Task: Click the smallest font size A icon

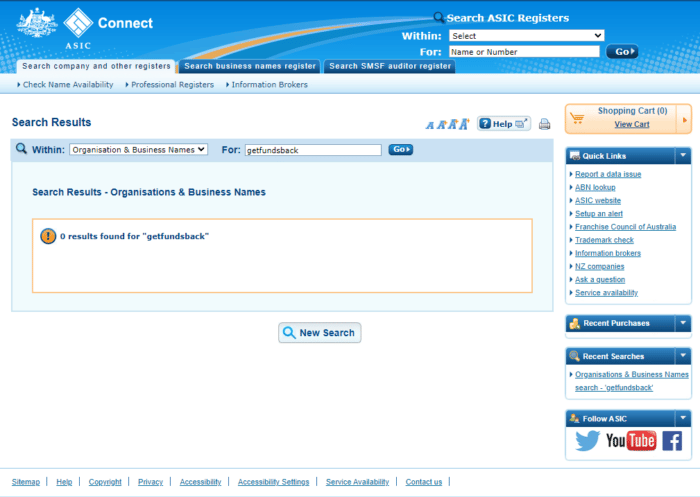Action: [x=429, y=125]
